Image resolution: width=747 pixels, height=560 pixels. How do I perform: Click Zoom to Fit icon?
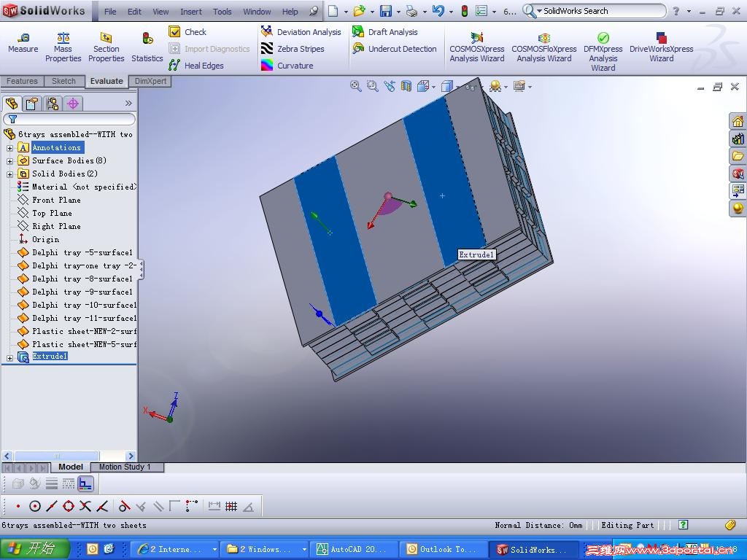click(355, 86)
